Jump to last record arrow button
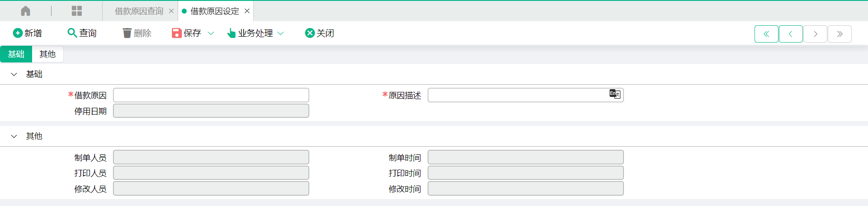The image size is (868, 206). coord(840,34)
